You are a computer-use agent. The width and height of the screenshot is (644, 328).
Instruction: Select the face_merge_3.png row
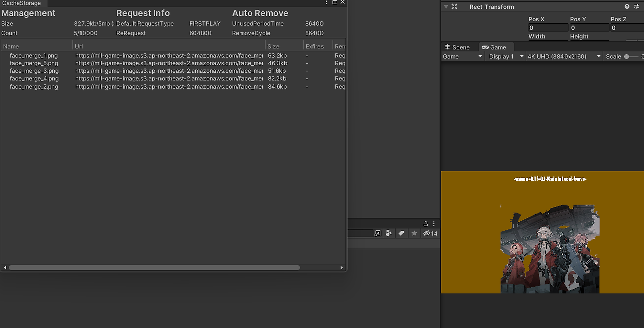(x=173, y=71)
